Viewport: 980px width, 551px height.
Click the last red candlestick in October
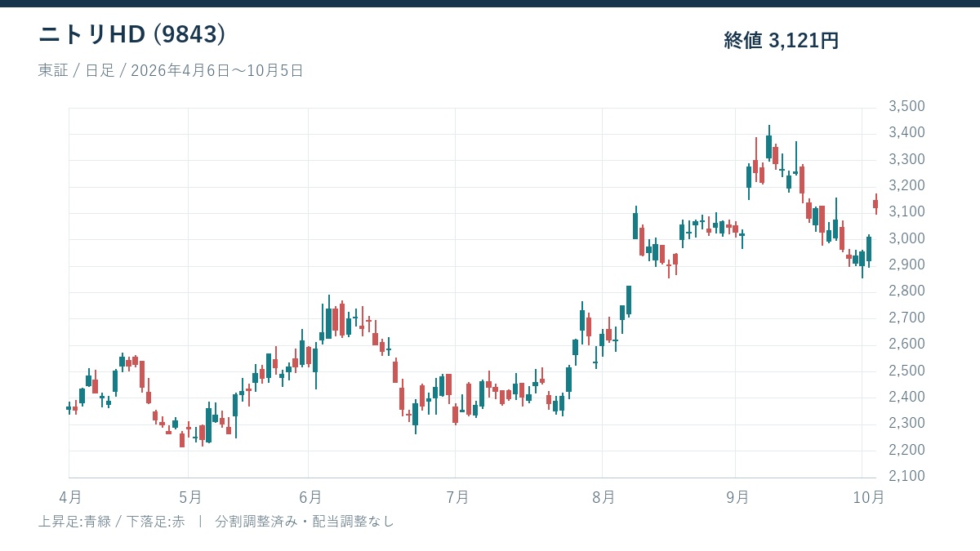pyautogui.click(x=875, y=204)
